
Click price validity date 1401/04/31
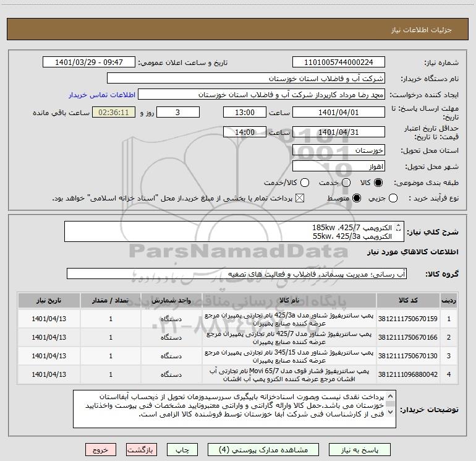point(339,132)
